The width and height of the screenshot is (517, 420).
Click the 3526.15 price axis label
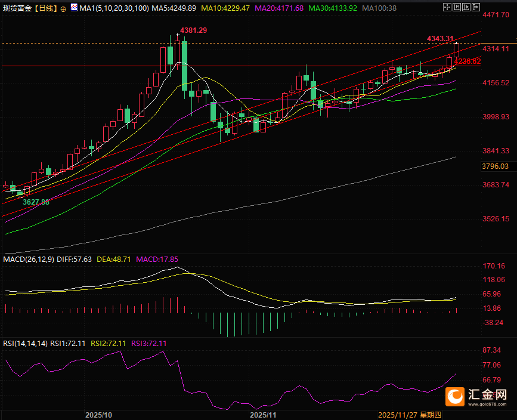point(496,219)
